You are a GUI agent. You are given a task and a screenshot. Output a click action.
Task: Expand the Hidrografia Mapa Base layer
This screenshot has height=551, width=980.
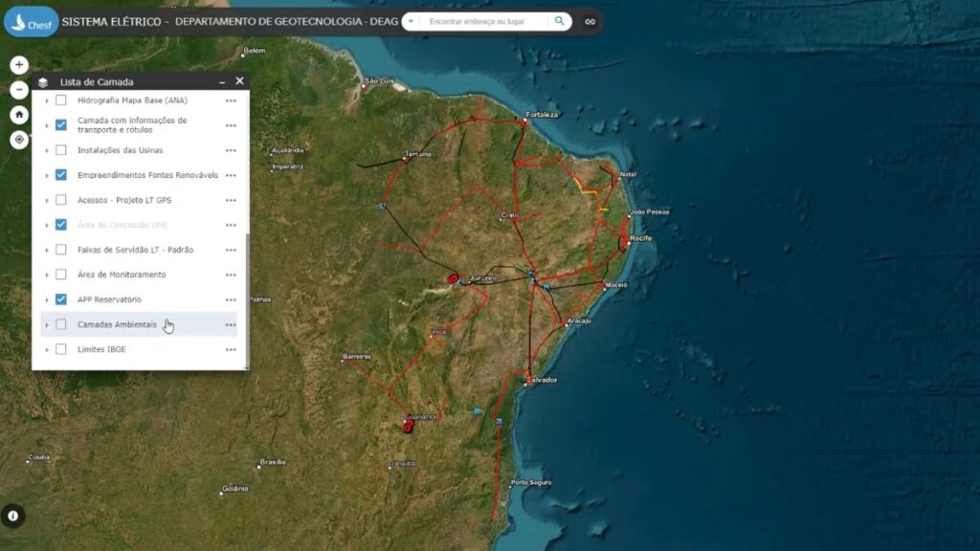47,100
